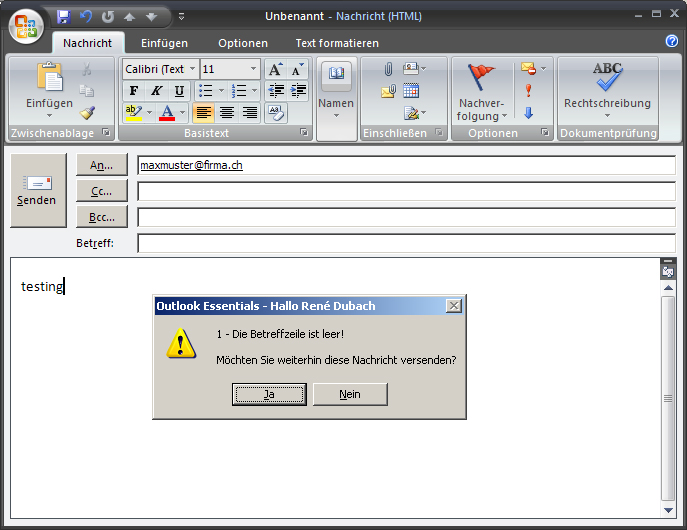The width and height of the screenshot is (687, 530).
Task: Expand the bullet list style arrow
Action: [x=221, y=91]
